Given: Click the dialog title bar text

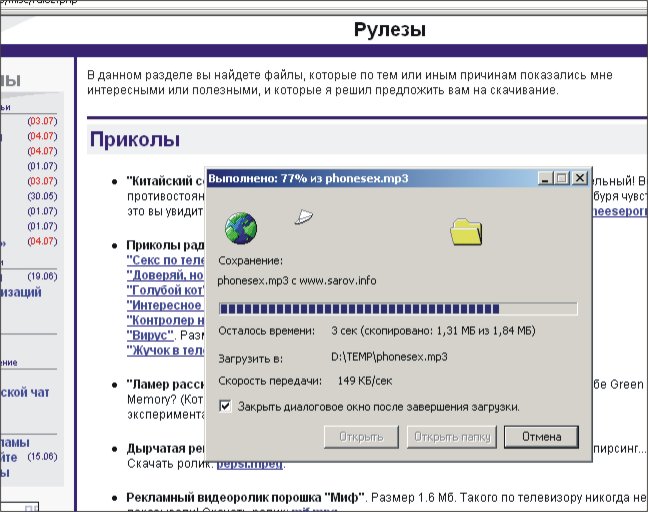Looking at the screenshot, I should tap(308, 179).
